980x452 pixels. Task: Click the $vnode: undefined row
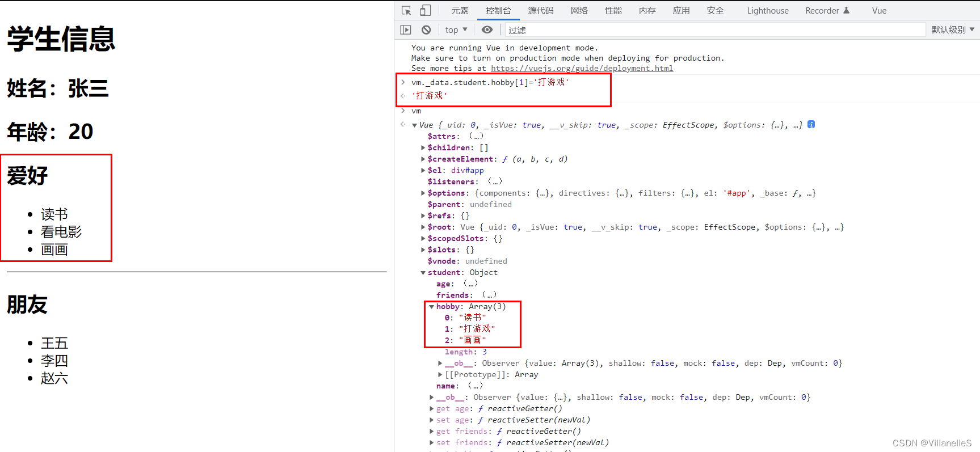[468, 261]
